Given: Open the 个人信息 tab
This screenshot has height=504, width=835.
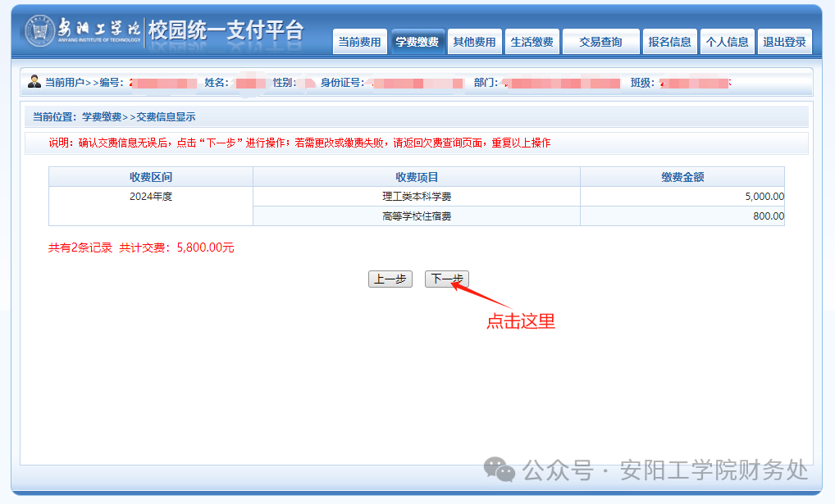Looking at the screenshot, I should pyautogui.click(x=727, y=42).
